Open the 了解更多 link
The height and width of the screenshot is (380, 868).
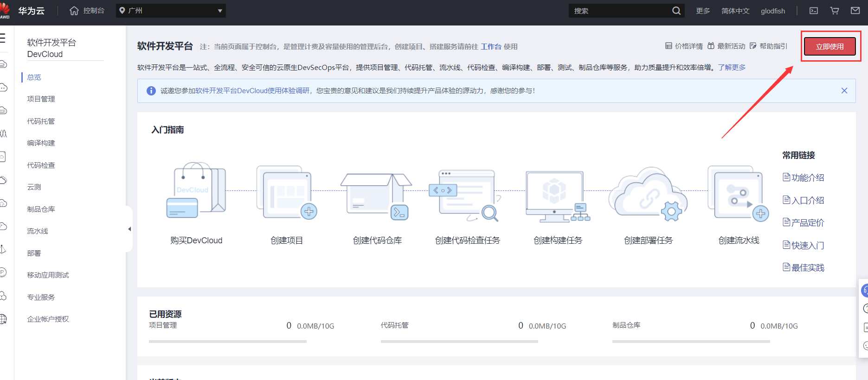coord(732,67)
